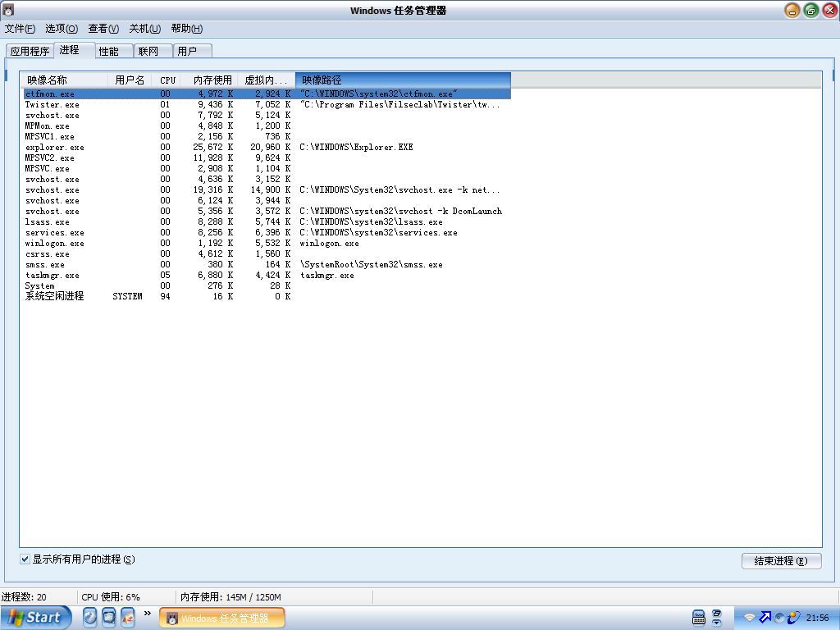
Task: Click the keyboard language bar icon
Action: coord(699,618)
